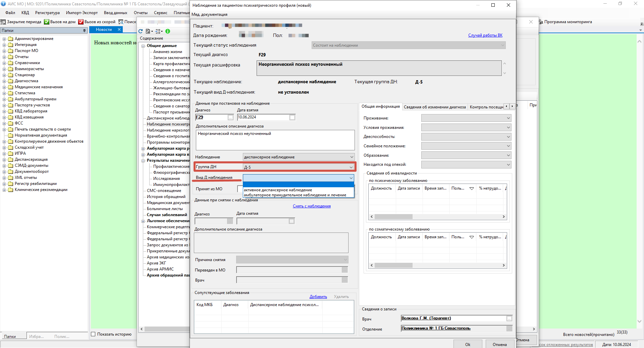The height and width of the screenshot is (348, 644).
Task: Open the Семейное положение dropdown
Action: pos(508,146)
